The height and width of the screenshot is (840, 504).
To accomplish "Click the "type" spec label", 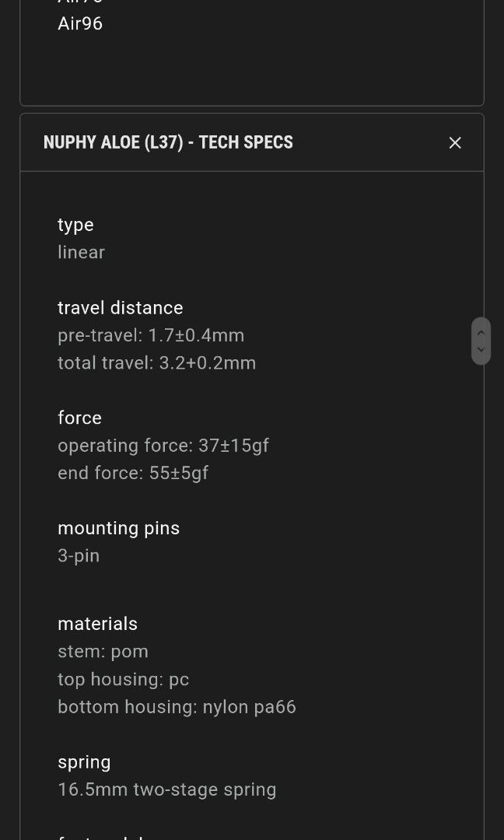I will pos(75,225).
